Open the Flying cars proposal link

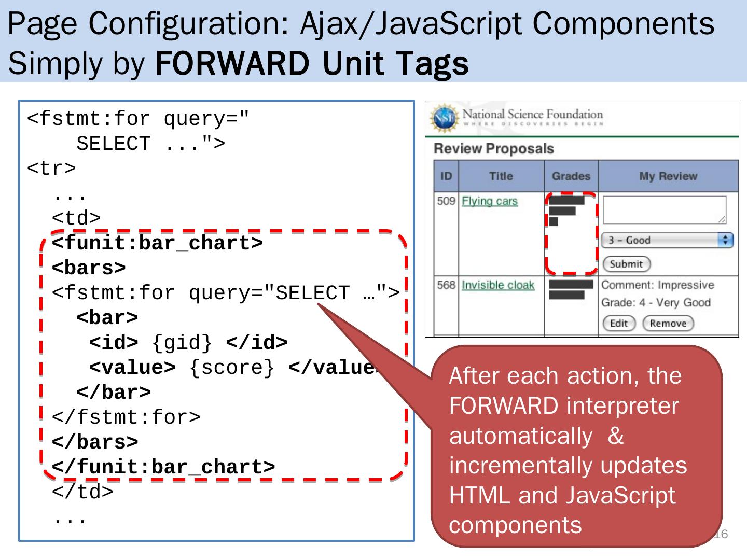(490, 201)
